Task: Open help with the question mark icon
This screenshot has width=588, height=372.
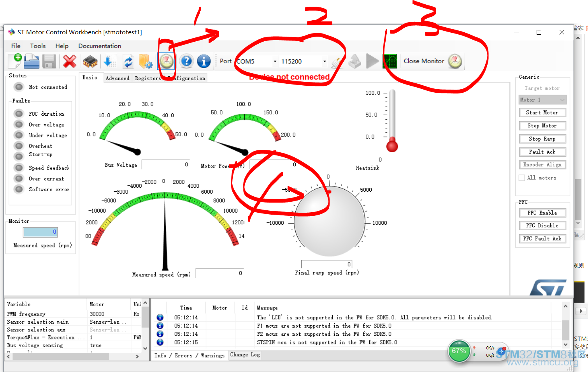Action: coord(187,61)
